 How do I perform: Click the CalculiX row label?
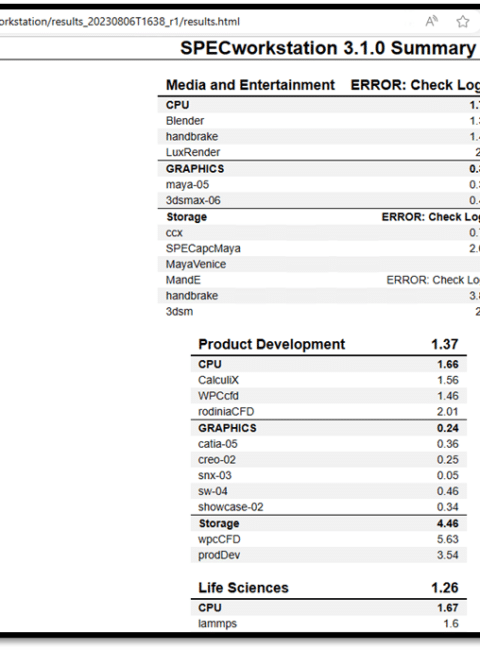pyautogui.click(x=218, y=380)
